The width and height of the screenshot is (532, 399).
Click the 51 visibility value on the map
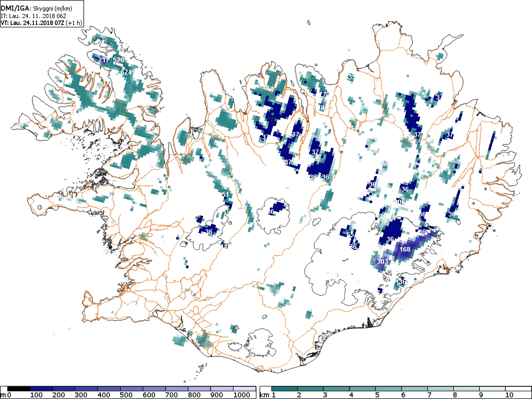[225, 195]
